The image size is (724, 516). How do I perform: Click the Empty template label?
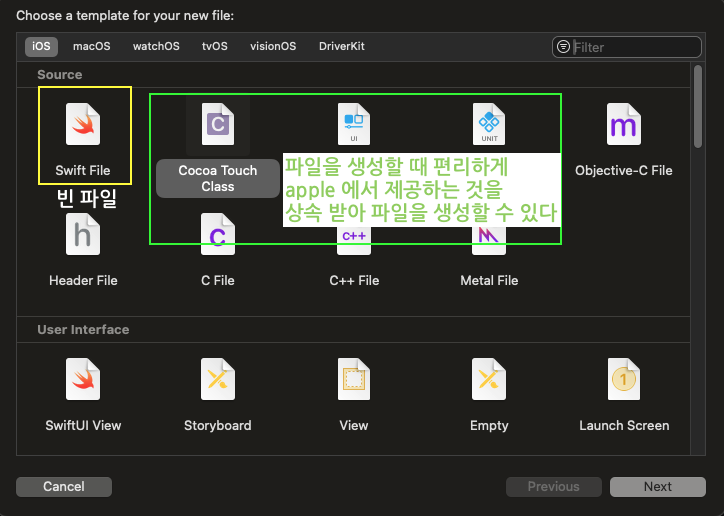489,426
